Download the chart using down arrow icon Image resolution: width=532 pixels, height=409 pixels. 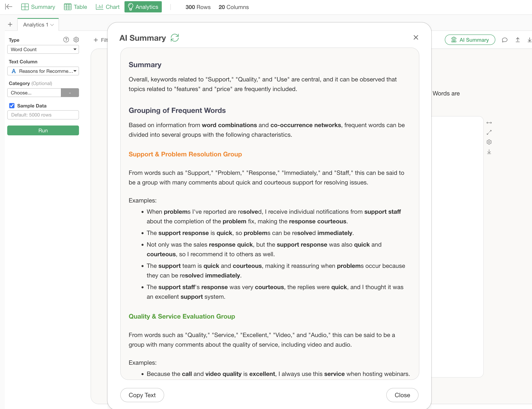tap(489, 152)
